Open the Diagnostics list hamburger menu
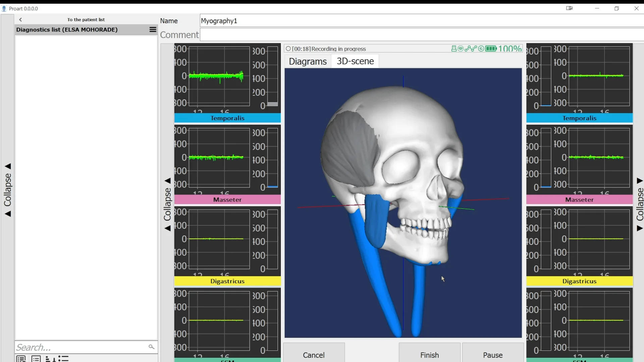Image resolution: width=644 pixels, height=362 pixels. (153, 29)
